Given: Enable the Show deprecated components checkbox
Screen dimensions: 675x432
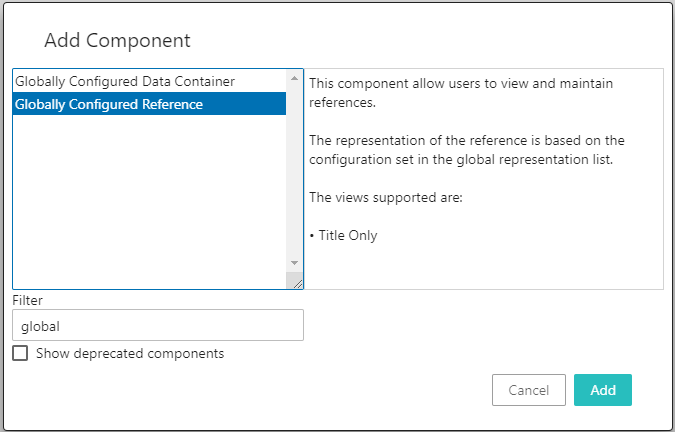Looking at the screenshot, I should coord(20,353).
